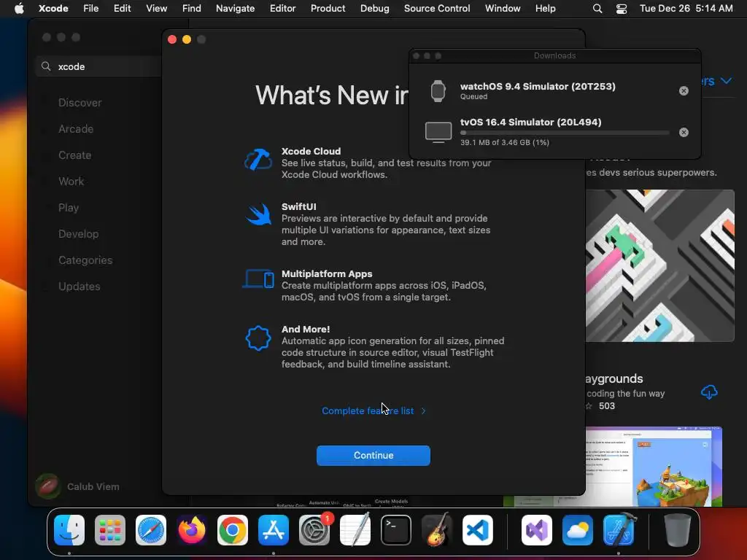This screenshot has height=560, width=747.
Task: Open the Debug menu
Action: pos(374,8)
